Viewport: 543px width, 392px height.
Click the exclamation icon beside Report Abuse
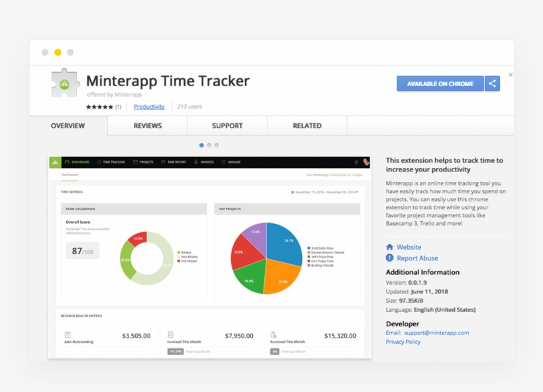tap(389, 258)
